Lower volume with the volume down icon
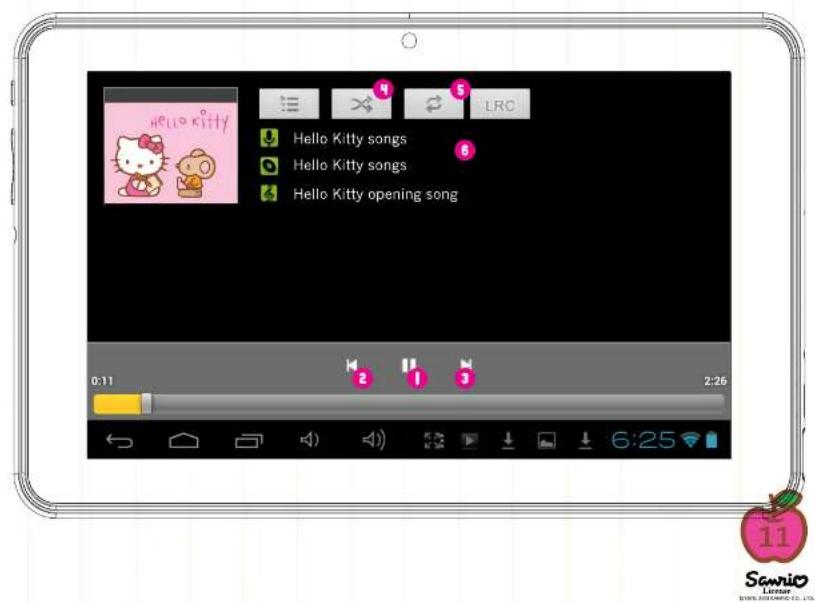The height and width of the screenshot is (603, 815). 310,440
